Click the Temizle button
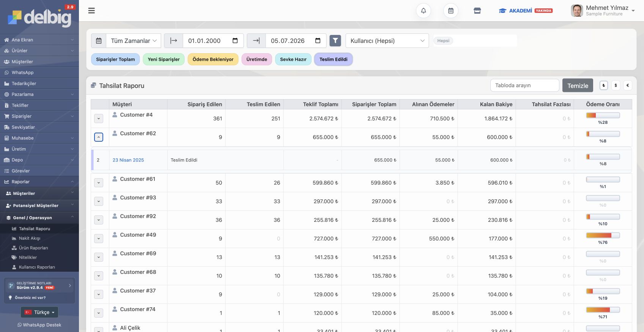Viewport: 644px width, 332px height. point(578,85)
